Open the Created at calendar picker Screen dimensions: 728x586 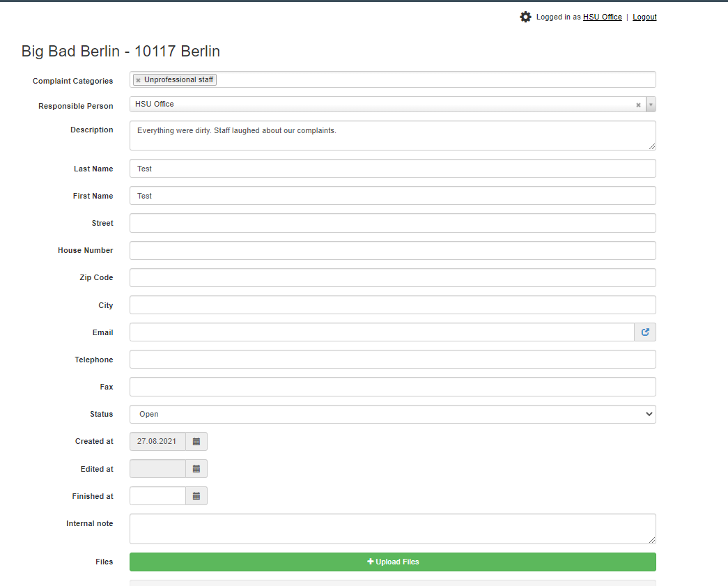[196, 442]
